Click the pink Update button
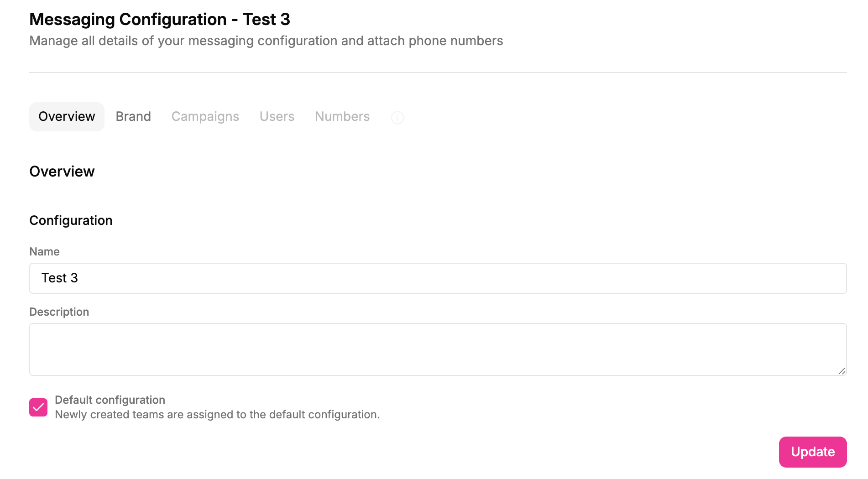 tap(813, 452)
